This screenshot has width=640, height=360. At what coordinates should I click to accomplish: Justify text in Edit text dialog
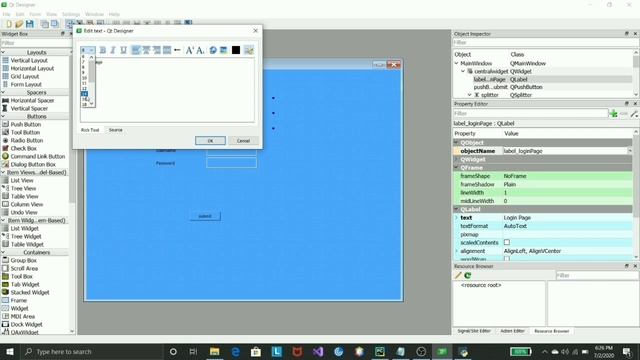pos(167,50)
